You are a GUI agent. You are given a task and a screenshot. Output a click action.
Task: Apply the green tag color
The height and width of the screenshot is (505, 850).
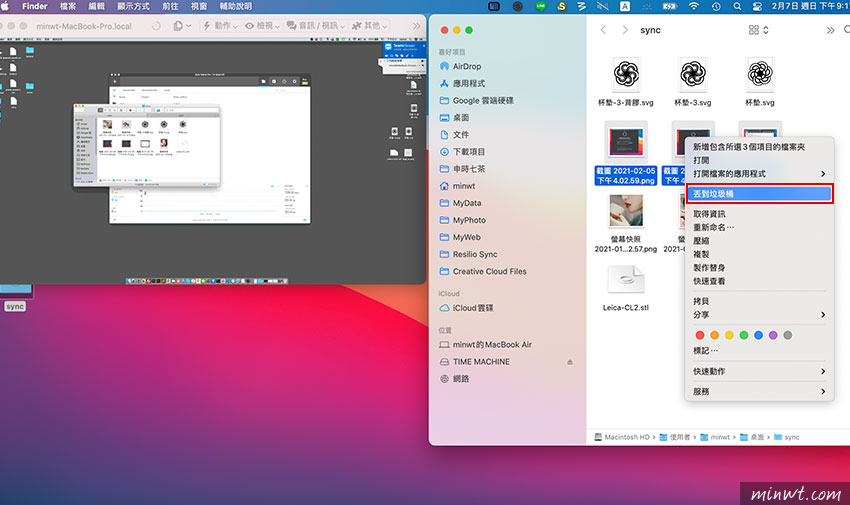[744, 335]
